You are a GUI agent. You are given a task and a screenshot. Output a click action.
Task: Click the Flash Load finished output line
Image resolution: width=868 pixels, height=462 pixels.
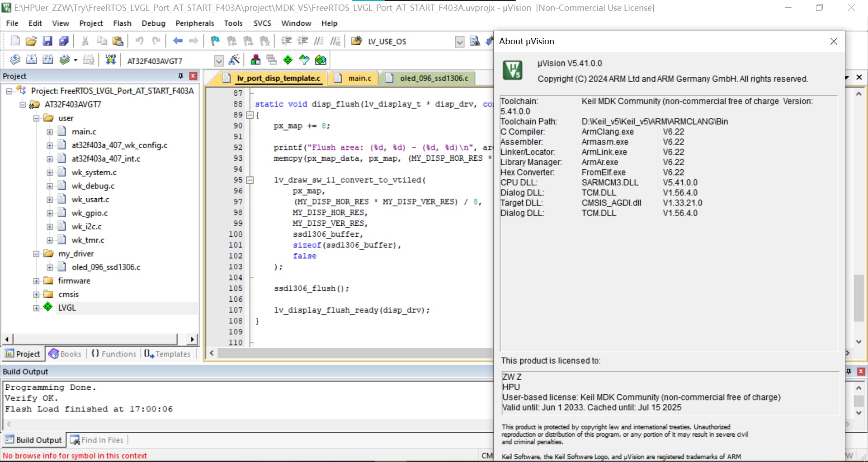(89, 409)
